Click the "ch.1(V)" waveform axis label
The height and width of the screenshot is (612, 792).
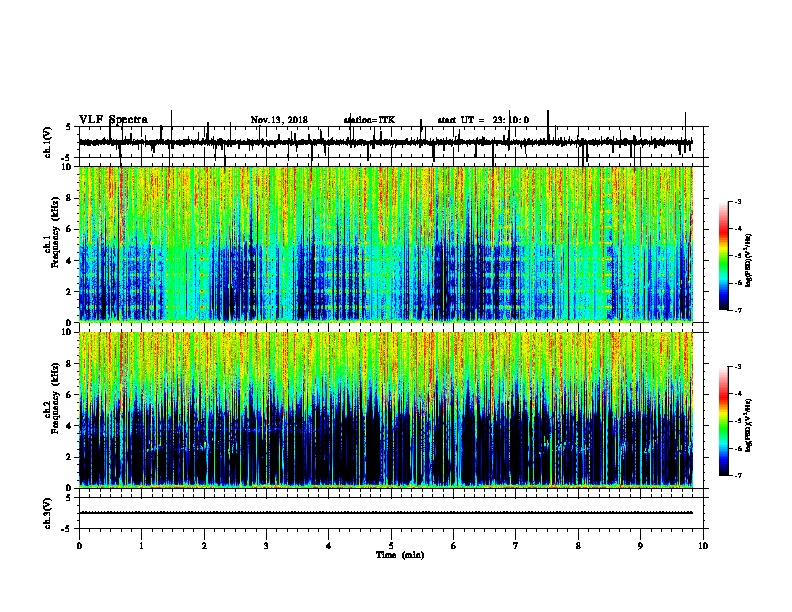(x=48, y=142)
